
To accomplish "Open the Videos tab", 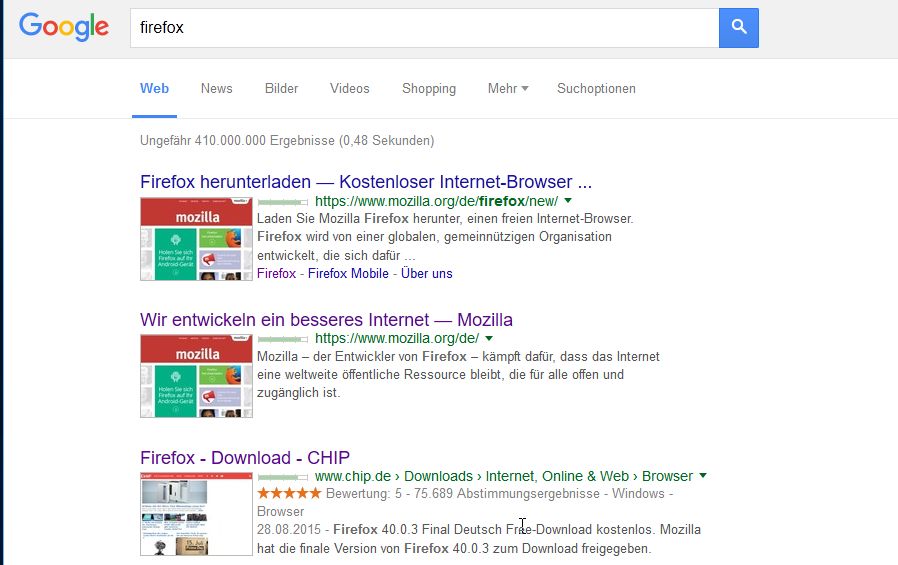I will click(x=349, y=89).
